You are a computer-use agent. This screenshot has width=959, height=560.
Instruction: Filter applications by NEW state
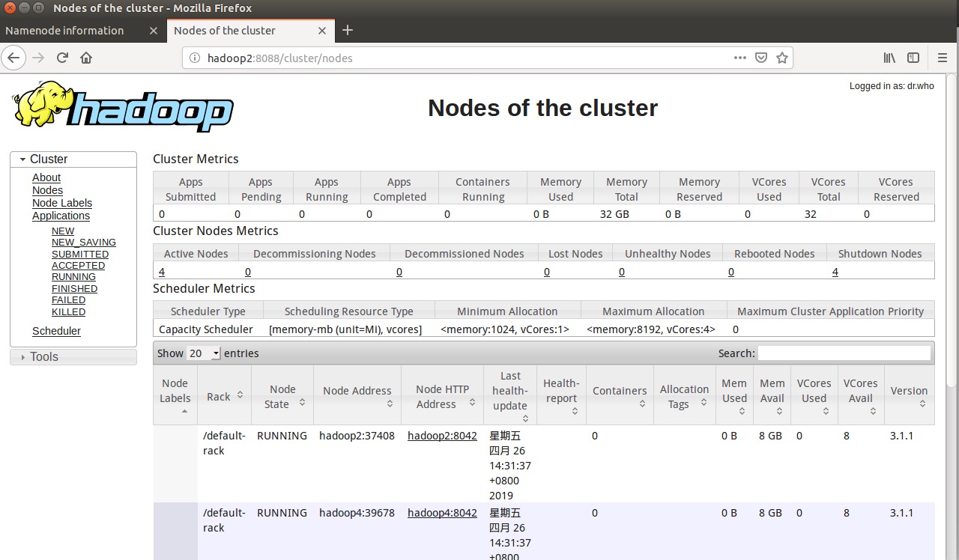63,231
